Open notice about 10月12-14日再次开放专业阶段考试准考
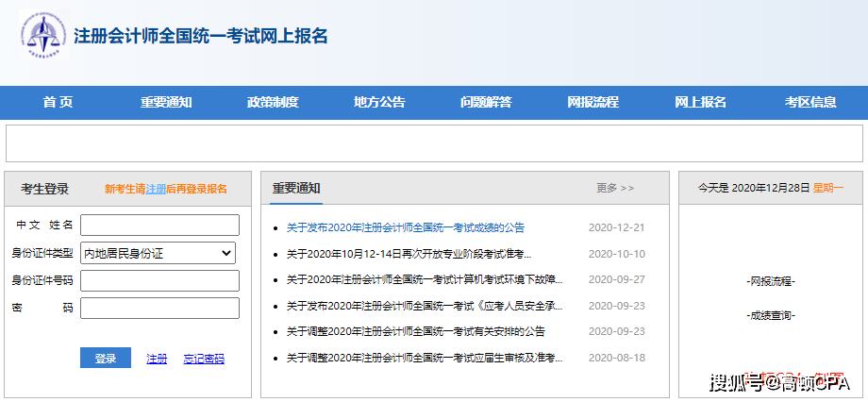This screenshot has width=868, height=402. pyautogui.click(x=409, y=254)
